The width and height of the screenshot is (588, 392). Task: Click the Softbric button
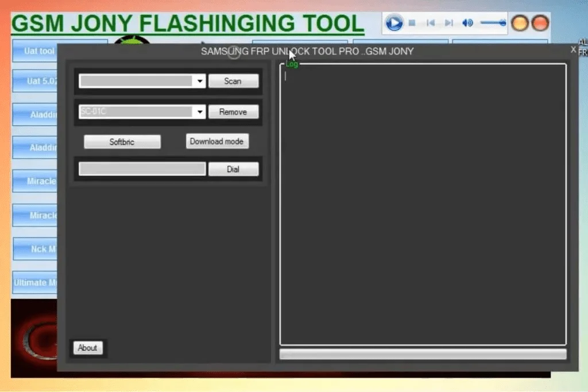[x=122, y=142]
